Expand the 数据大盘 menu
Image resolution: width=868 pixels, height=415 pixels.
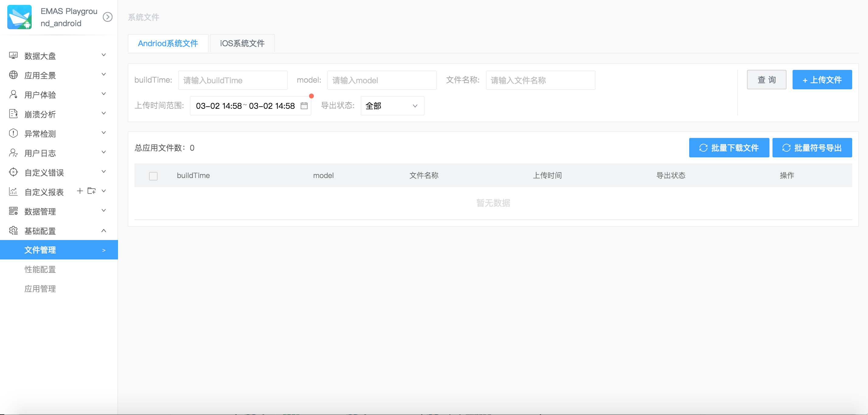tap(104, 55)
